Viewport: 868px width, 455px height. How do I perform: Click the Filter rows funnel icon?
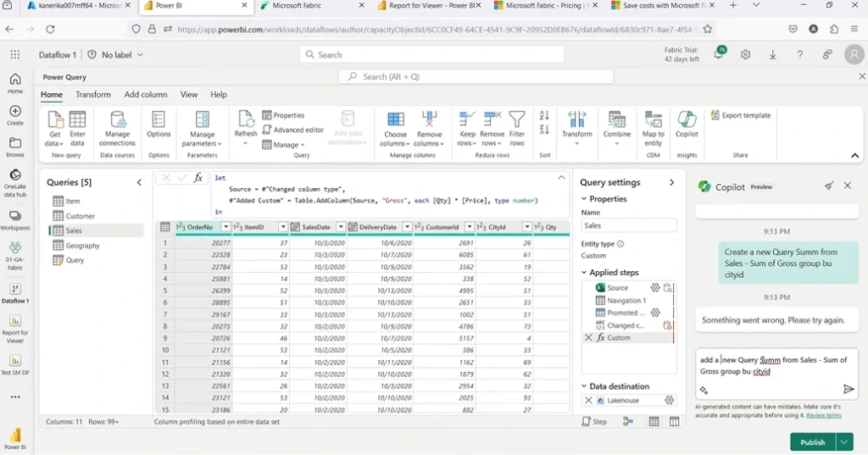(x=517, y=119)
